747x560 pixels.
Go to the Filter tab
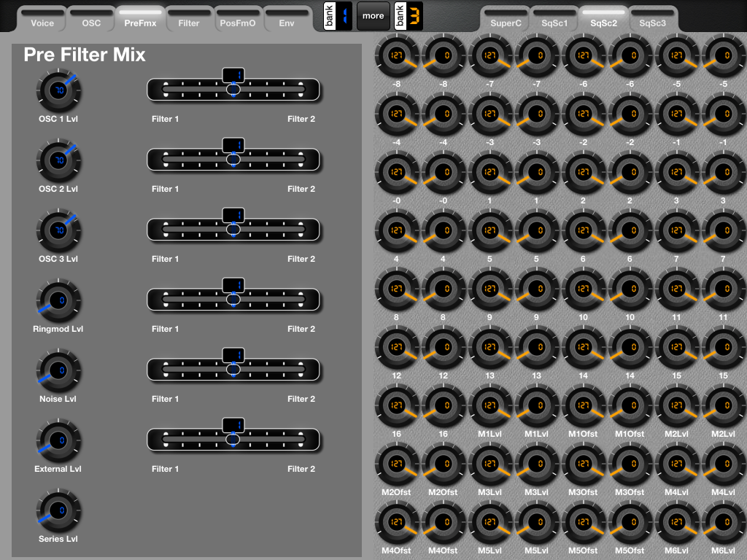(x=189, y=19)
